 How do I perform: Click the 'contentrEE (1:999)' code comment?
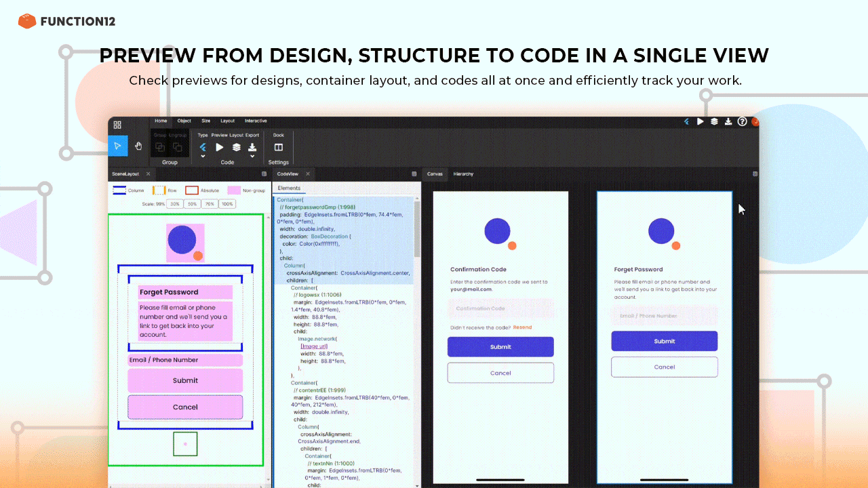(x=320, y=390)
